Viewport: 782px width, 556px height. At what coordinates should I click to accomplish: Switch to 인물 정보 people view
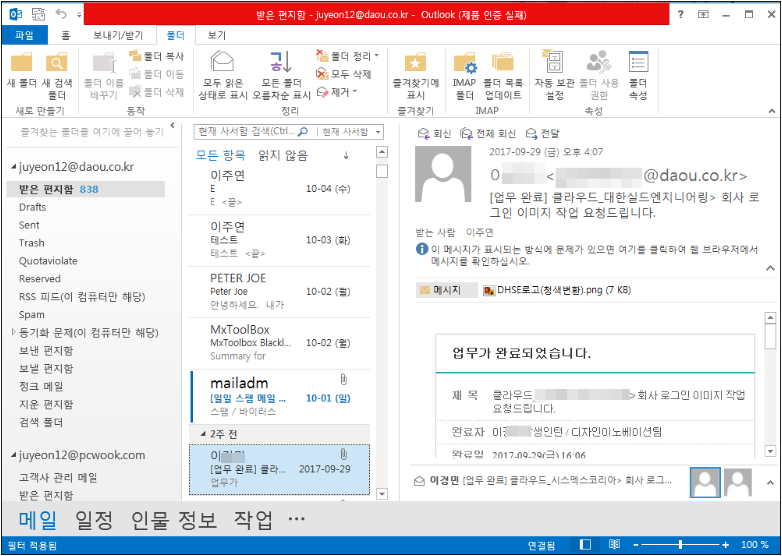(174, 520)
